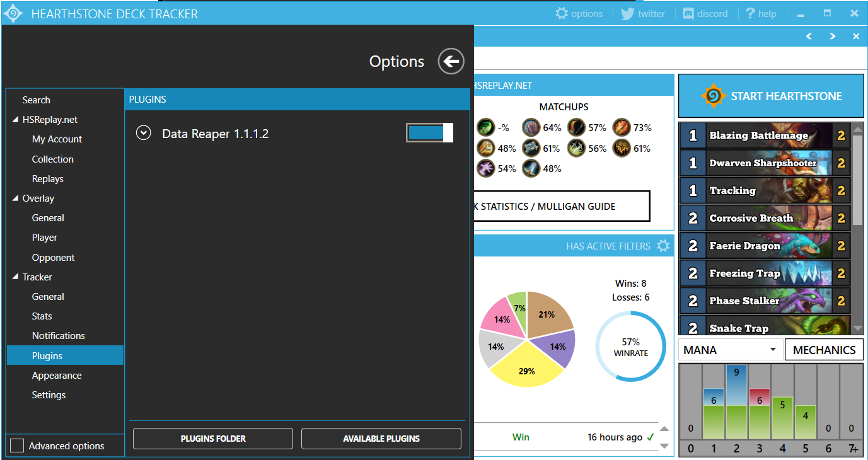Switch to the MECHANICS tab
Screen dimensions: 868x460
[x=824, y=350]
